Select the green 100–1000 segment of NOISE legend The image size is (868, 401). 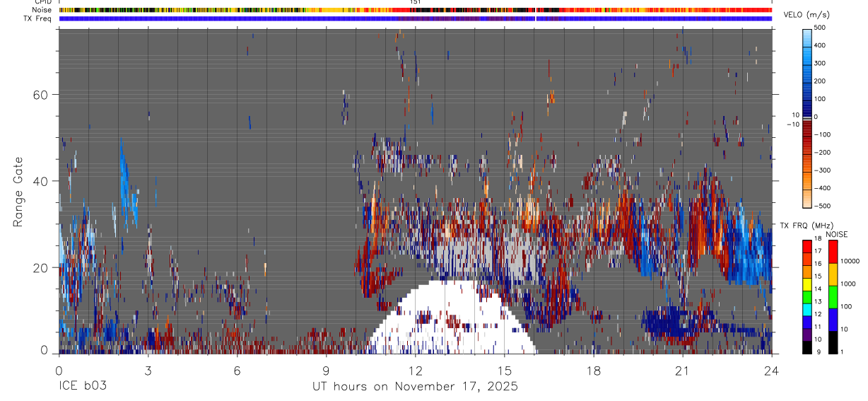point(833,297)
